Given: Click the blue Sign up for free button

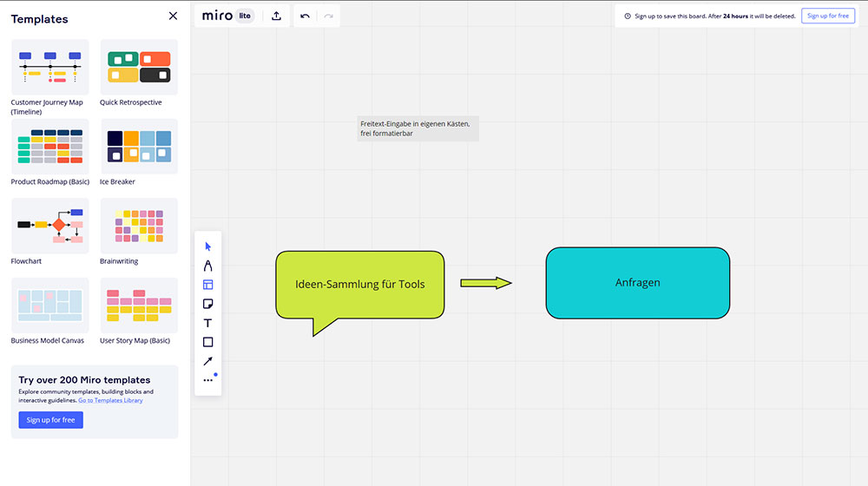Looking at the screenshot, I should [50, 420].
